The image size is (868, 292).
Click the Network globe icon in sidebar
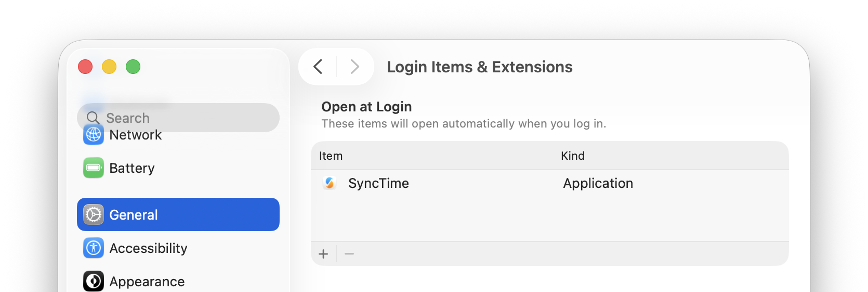(x=94, y=135)
